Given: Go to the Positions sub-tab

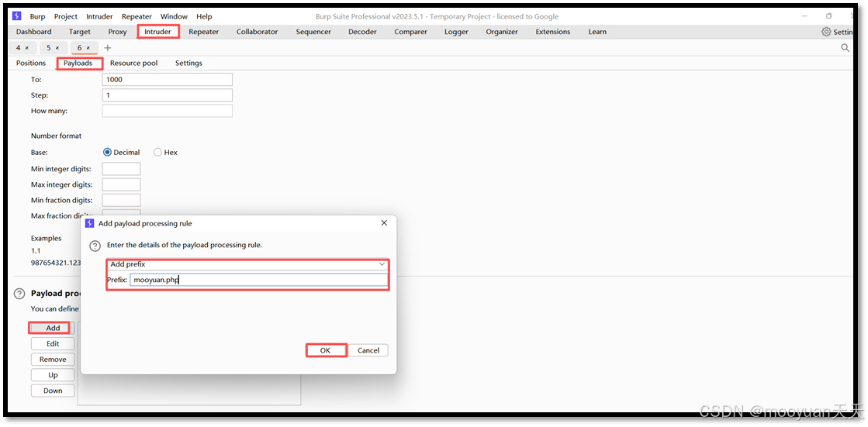Looking at the screenshot, I should 31,63.
